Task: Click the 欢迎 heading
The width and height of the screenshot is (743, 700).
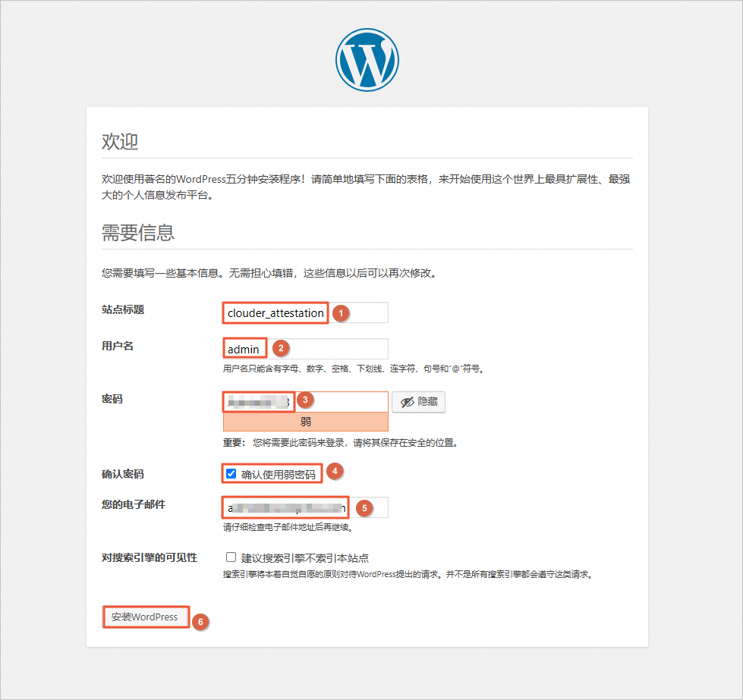Action: pyautogui.click(x=120, y=142)
